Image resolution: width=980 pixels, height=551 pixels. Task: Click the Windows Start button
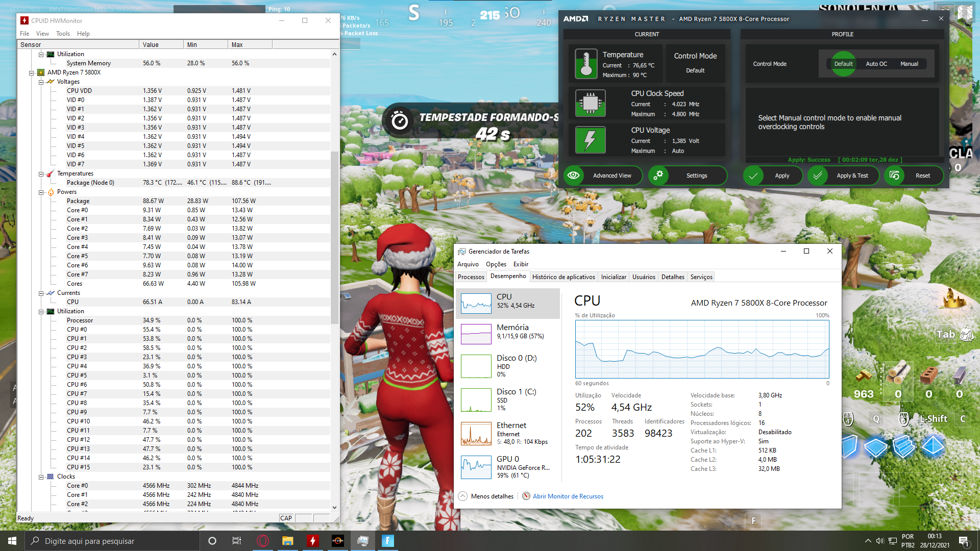(x=12, y=541)
